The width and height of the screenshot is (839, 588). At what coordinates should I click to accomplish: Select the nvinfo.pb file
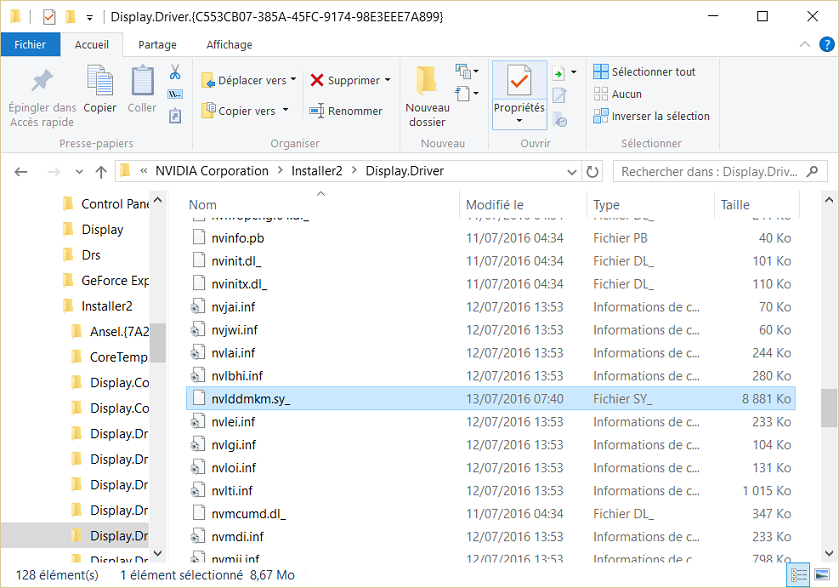pos(238,238)
